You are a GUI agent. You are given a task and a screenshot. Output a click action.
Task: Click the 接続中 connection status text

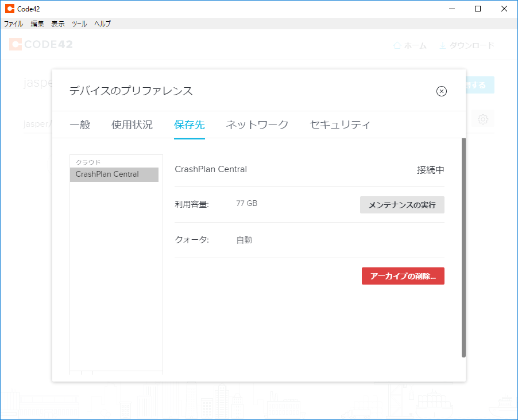(x=431, y=170)
